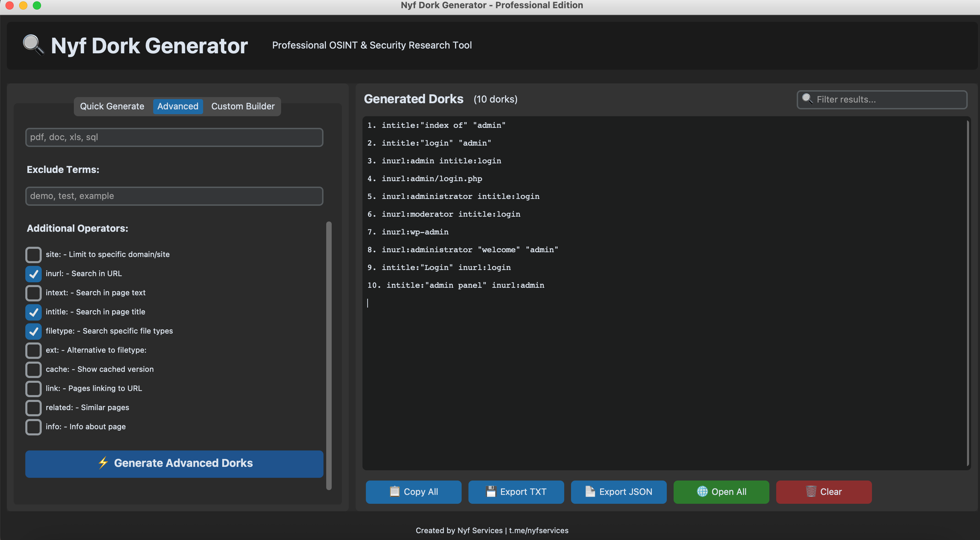Screen dimensions: 980x540
Task: Click in the Exclude Terms input field
Action: (x=174, y=196)
